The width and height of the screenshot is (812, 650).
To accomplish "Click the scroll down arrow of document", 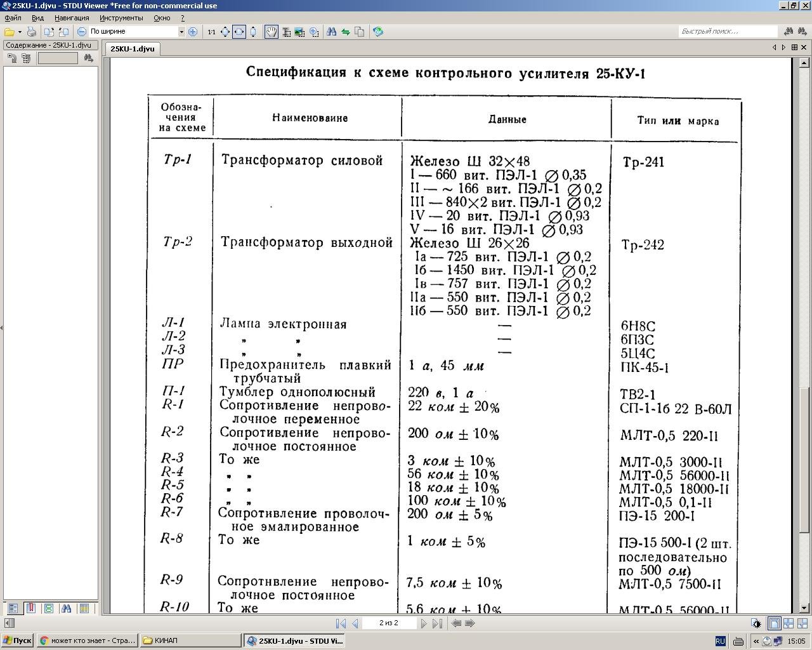I will 805,608.
